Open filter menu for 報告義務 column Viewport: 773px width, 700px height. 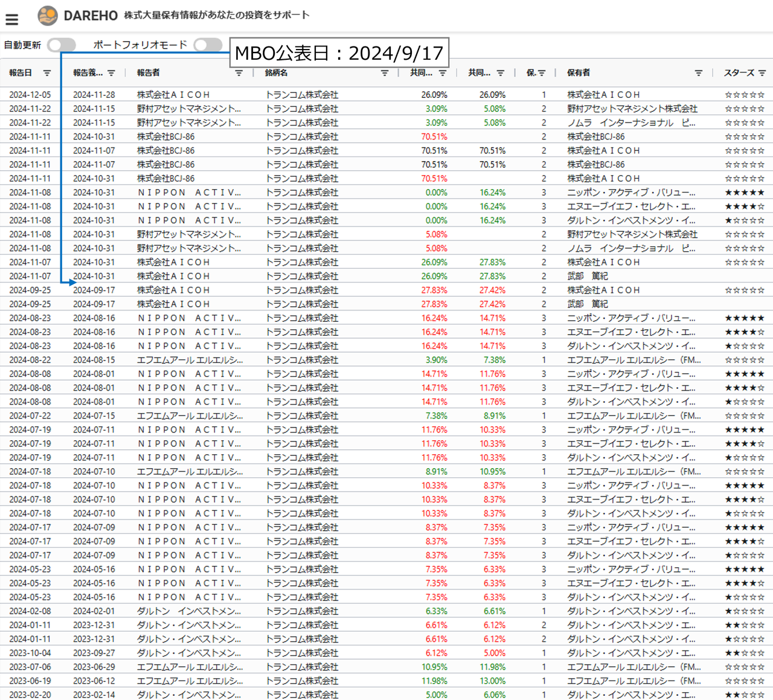pos(111,73)
